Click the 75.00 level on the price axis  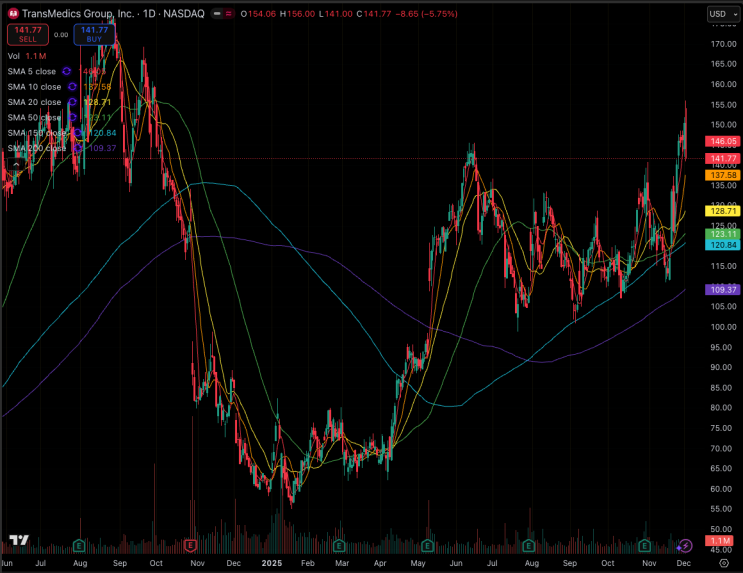coord(723,428)
